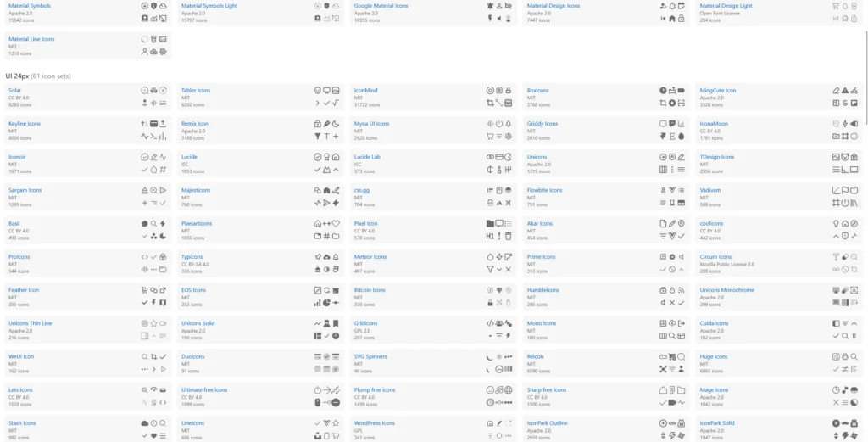
Task: Open the IconMind icon set
Action: (x=366, y=90)
